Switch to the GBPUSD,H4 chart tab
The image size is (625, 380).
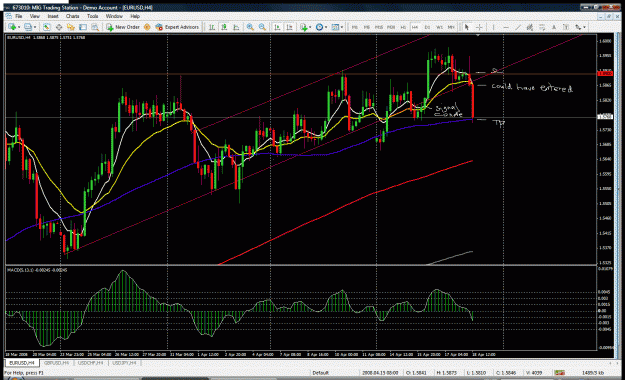coord(56,363)
